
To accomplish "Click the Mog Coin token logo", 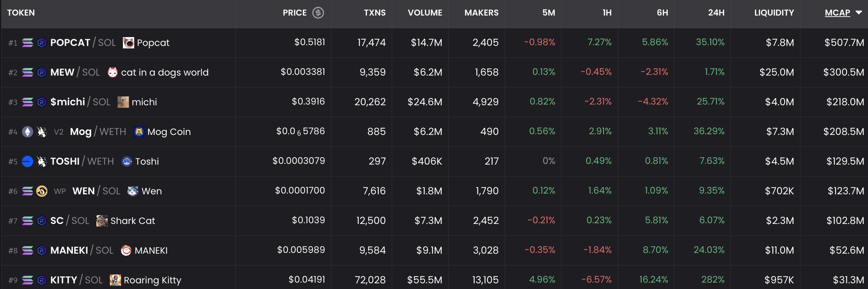I will 139,132.
